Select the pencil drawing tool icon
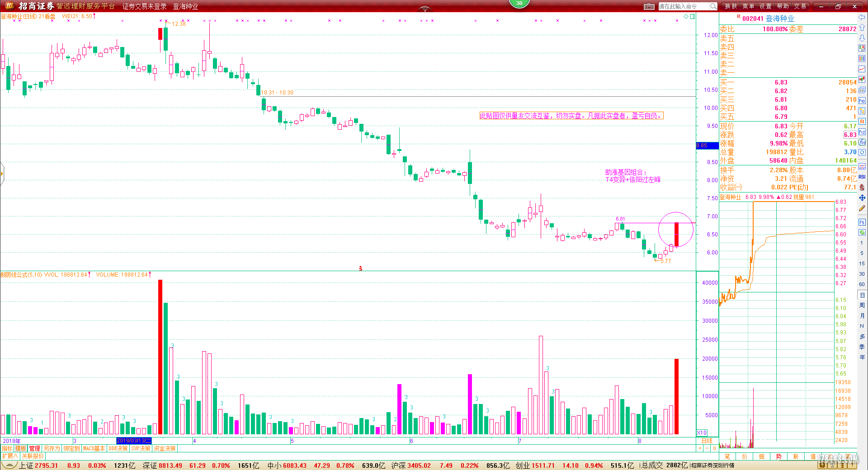 coord(862,208)
